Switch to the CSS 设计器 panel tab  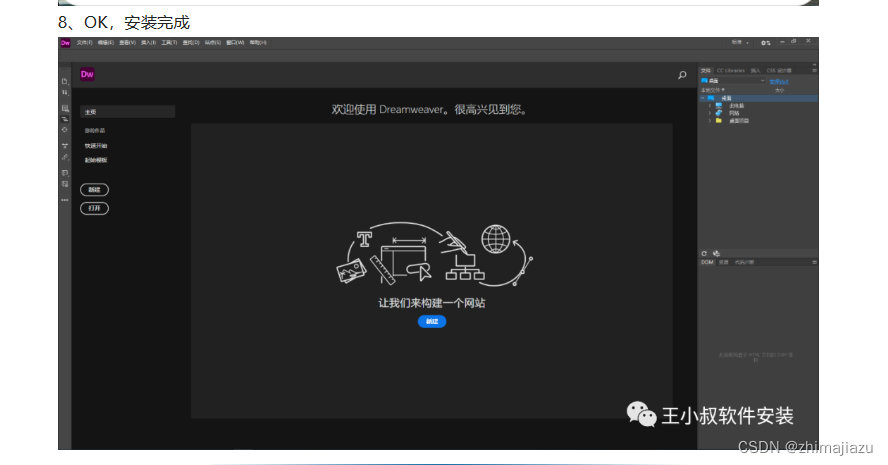coord(779,71)
